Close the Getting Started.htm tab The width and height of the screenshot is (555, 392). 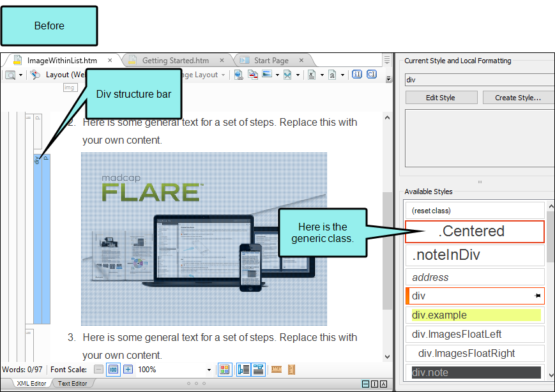[222, 61]
